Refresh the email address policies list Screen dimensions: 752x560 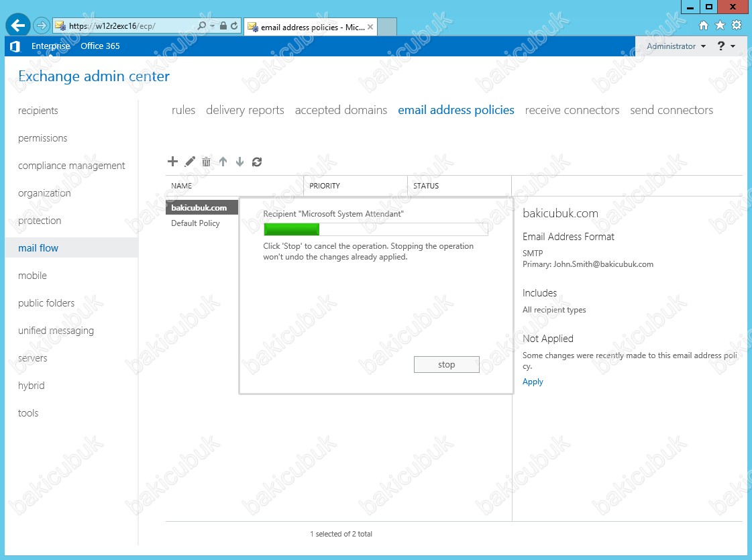pos(257,162)
